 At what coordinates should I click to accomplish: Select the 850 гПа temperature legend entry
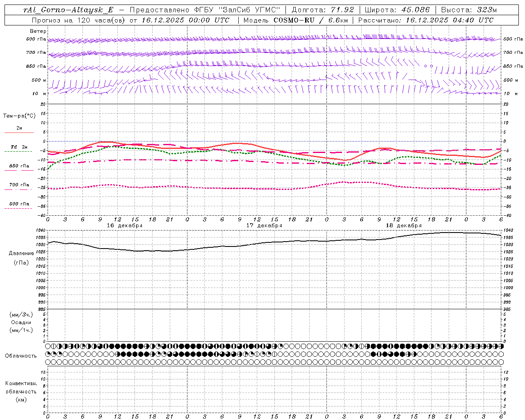point(19,166)
